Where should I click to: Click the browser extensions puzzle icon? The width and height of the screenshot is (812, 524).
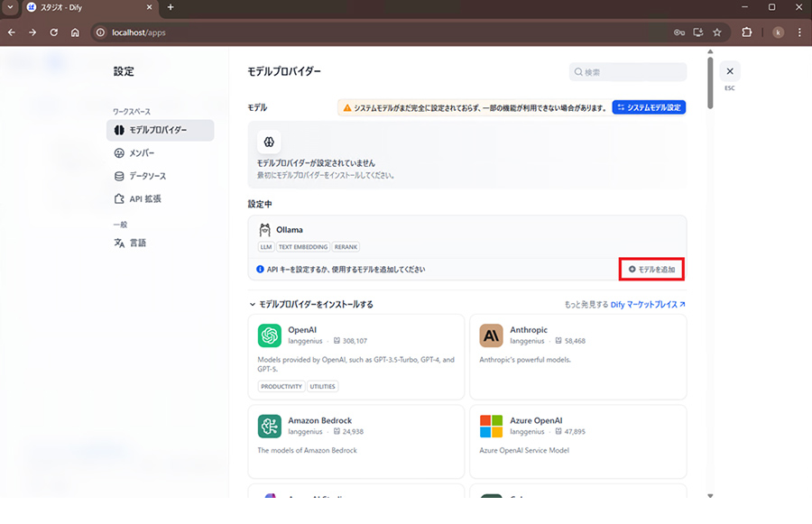point(746,32)
